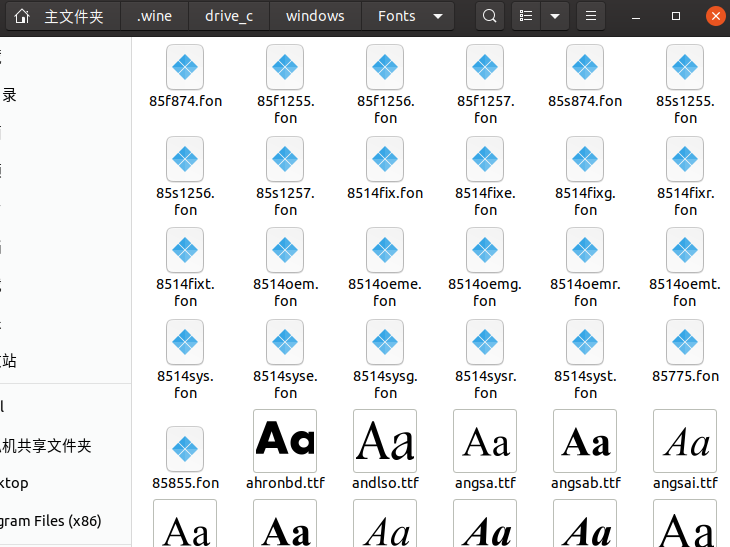Navigate to windows in the path bar
The width and height of the screenshot is (730, 547).
coord(315,16)
